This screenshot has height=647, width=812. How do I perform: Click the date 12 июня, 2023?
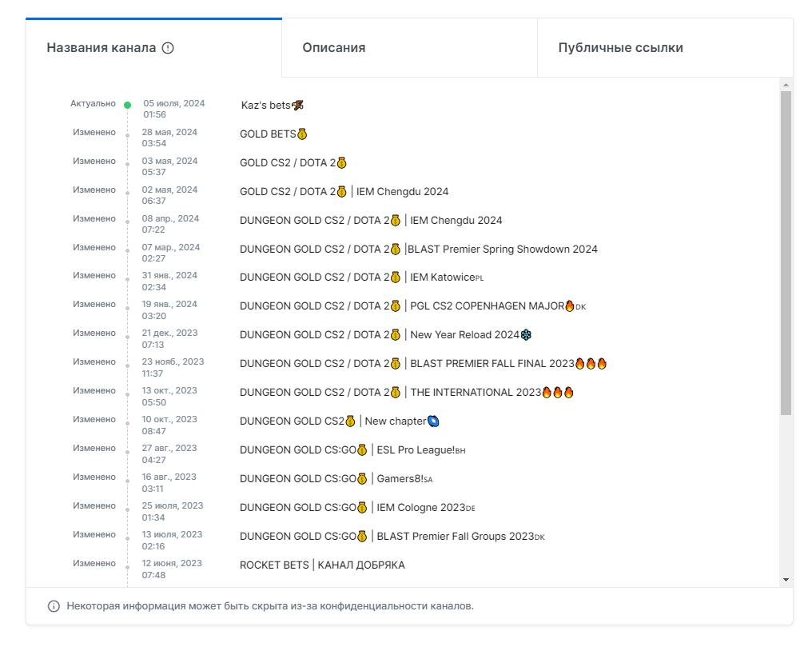point(172,563)
